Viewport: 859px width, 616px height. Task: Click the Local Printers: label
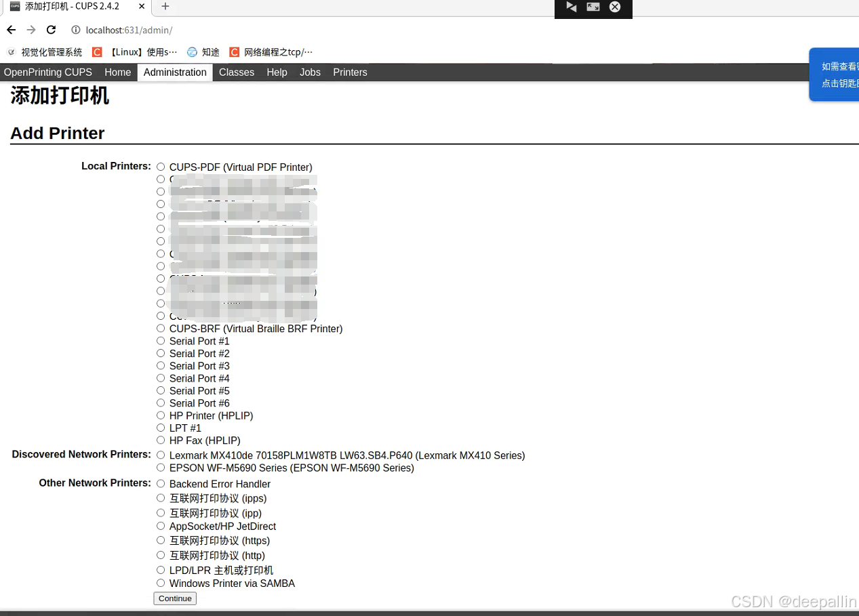click(x=116, y=166)
